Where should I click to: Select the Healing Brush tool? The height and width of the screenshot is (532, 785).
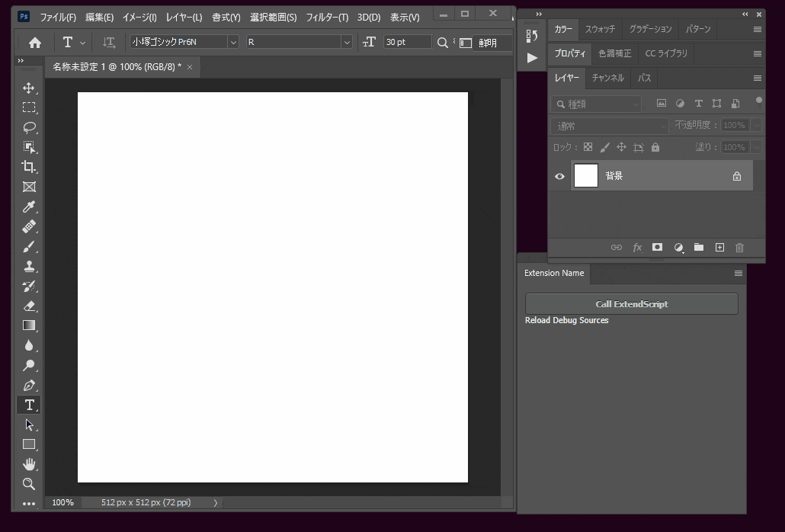(29, 226)
